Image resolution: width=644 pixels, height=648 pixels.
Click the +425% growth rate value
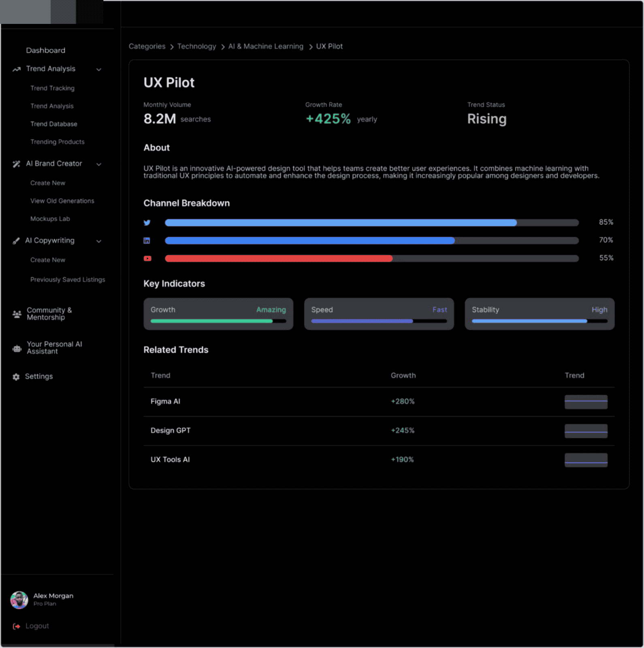pyautogui.click(x=328, y=119)
